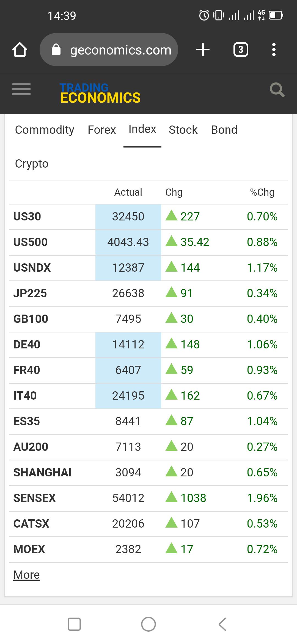Viewport: 297px width, 644px height.
Task: Open the SENSEX index link
Action: [35, 498]
